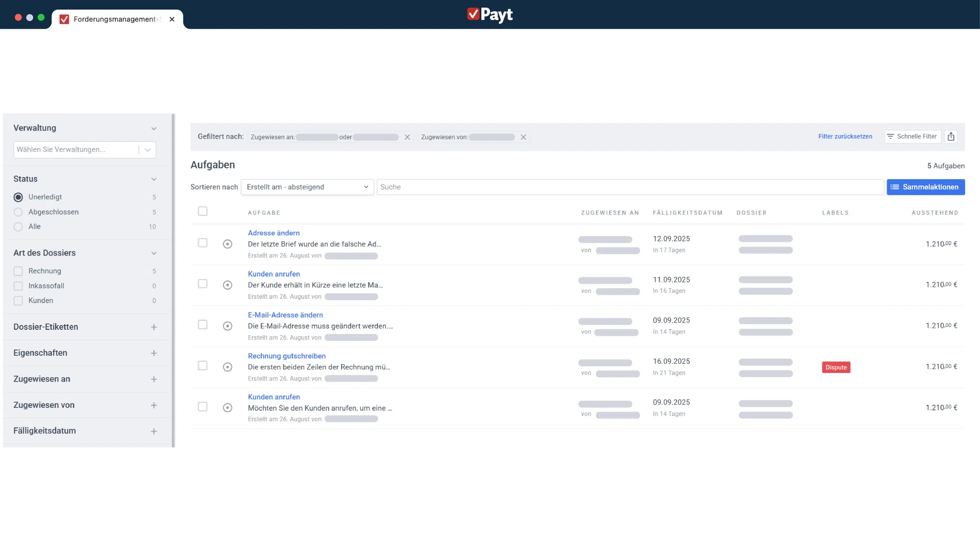
Task: Check the Rechnung dossier type checkbox
Action: 18,271
